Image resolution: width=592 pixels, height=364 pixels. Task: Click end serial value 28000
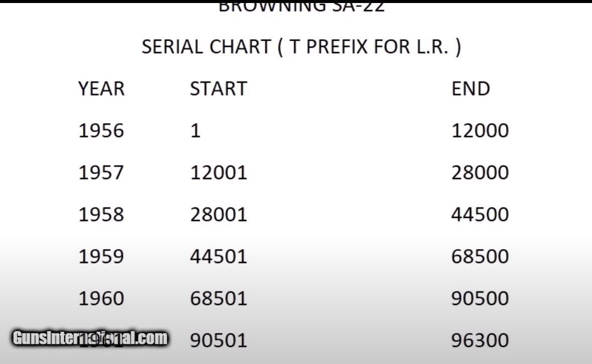(x=480, y=173)
